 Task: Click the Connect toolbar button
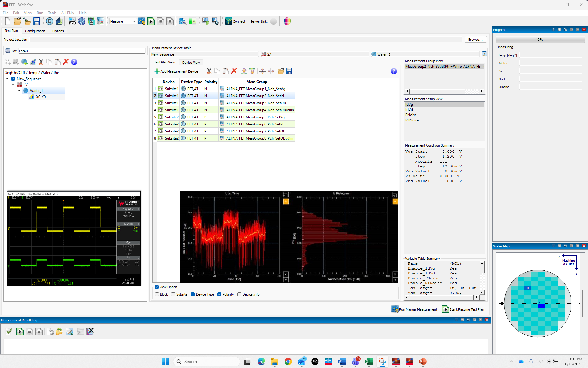tap(235, 21)
